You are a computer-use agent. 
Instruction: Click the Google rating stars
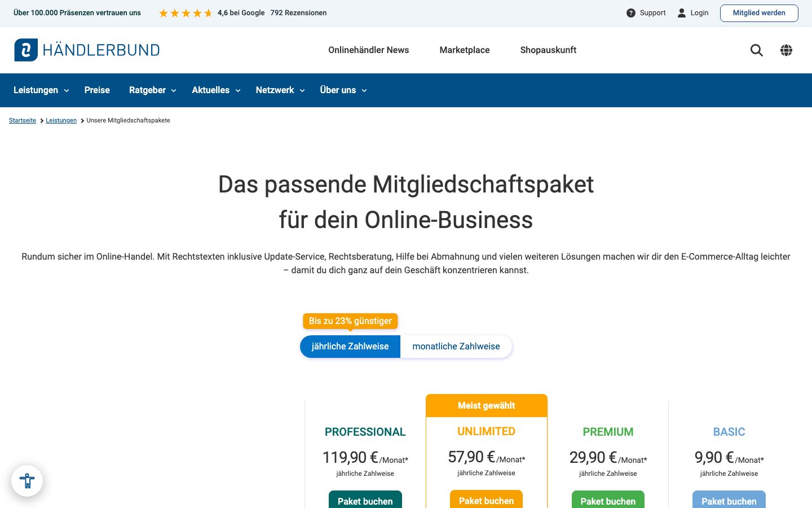tap(186, 13)
